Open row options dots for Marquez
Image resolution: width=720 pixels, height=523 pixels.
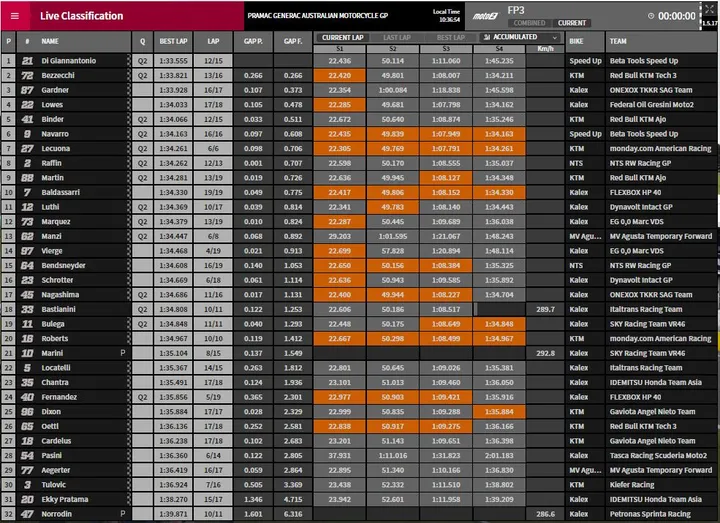[128, 222]
